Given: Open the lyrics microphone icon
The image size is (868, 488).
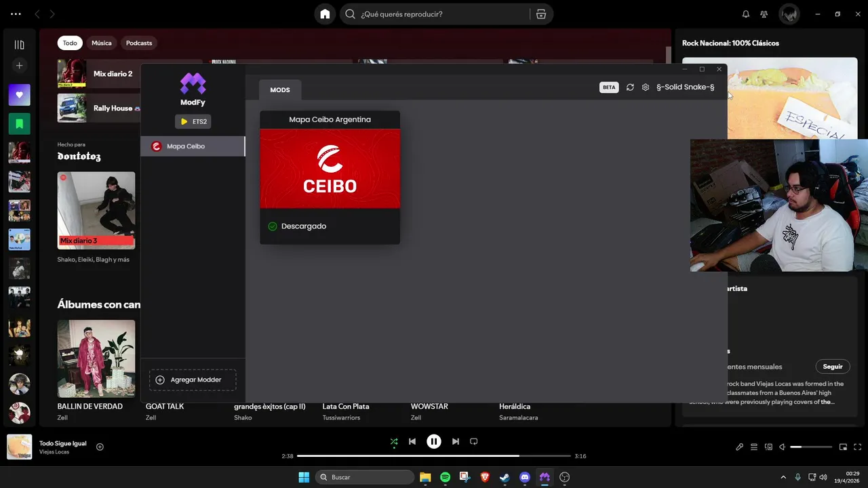Looking at the screenshot, I should pyautogui.click(x=740, y=447).
